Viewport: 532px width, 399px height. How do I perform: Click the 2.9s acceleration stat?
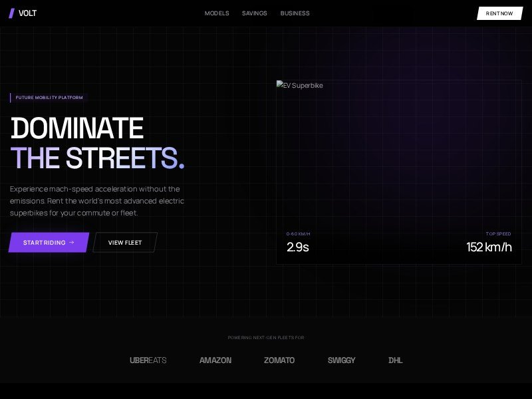[x=297, y=247]
